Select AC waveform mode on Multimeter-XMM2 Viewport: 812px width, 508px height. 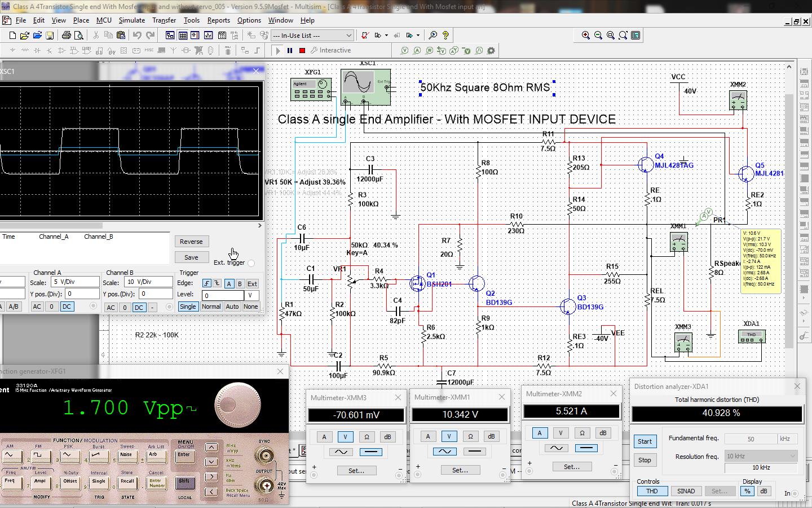pyautogui.click(x=555, y=448)
